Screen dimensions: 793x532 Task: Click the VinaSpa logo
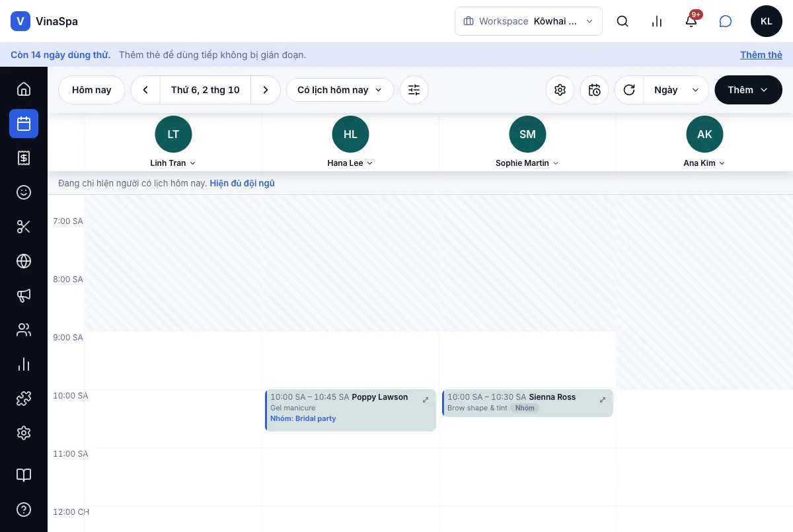[44, 21]
